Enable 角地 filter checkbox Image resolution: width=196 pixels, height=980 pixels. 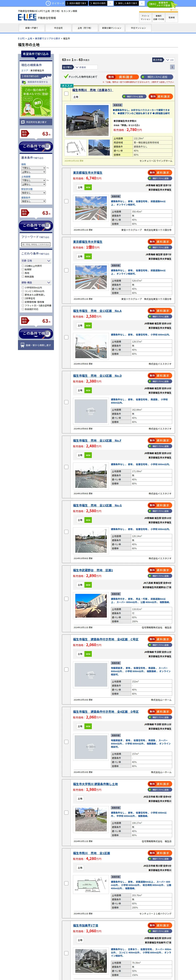tap(23, 273)
